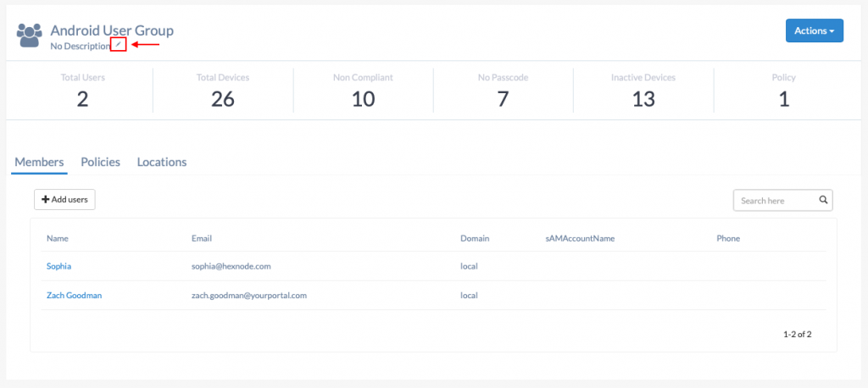Switch to the Policies tab
Screen dimensions: 868x388
[100, 162]
